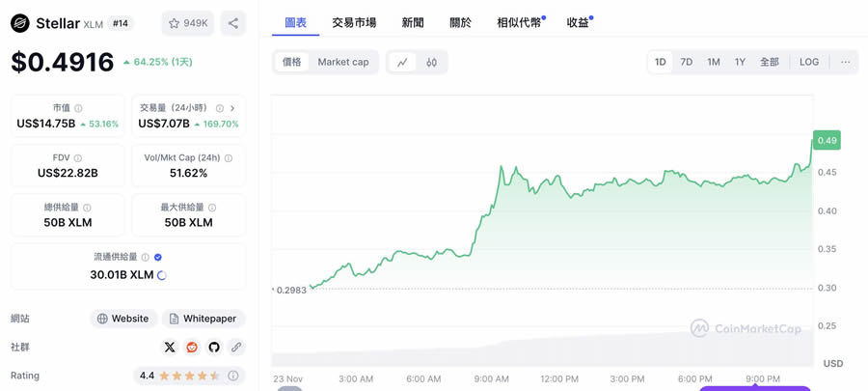The height and width of the screenshot is (391, 868).
Task: Open the GitHub repository icon
Action: pyautogui.click(x=214, y=347)
